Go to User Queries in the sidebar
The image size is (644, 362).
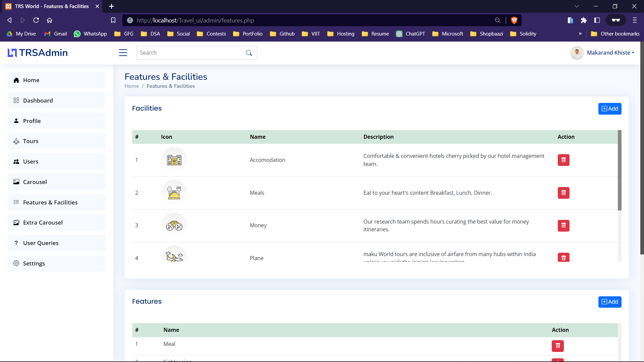click(57, 243)
